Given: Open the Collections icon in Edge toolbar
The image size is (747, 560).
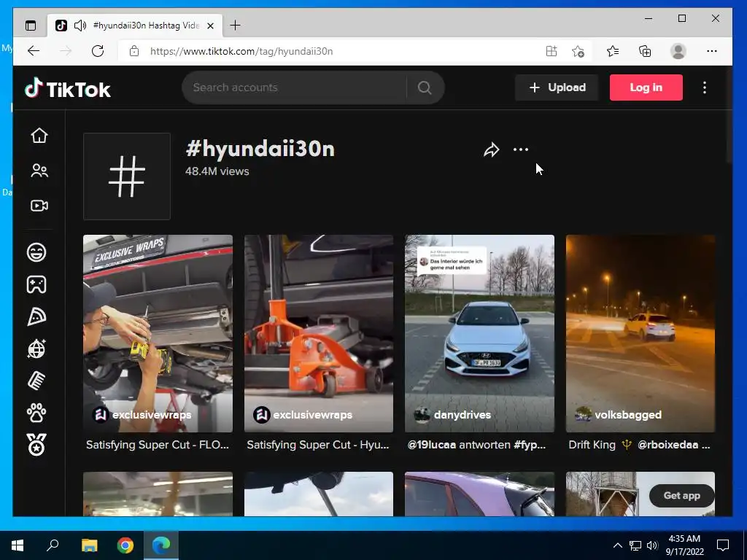Looking at the screenshot, I should [645, 51].
